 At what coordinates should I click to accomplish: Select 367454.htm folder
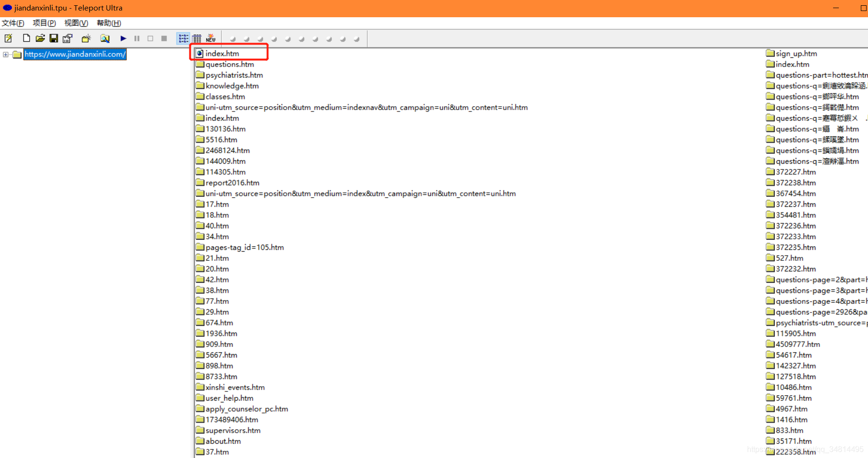(796, 193)
